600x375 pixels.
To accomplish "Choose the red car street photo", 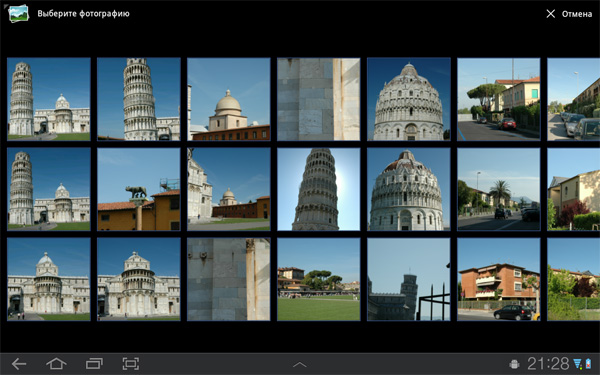I will (499, 99).
